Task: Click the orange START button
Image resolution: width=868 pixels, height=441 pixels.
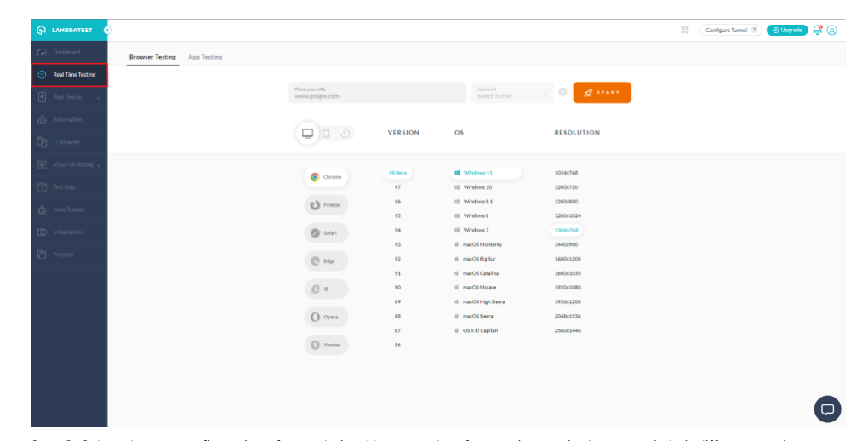Action: pyautogui.click(x=602, y=93)
